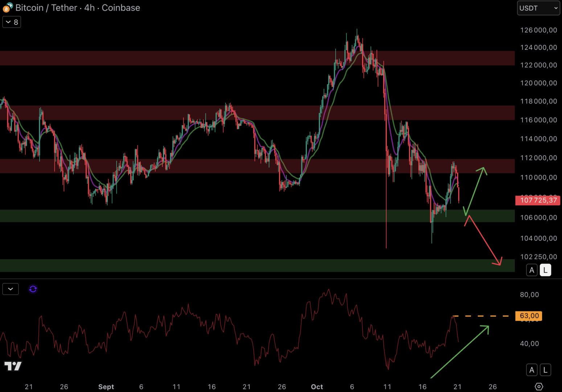562x392 pixels.
Task: Expand the lower indicator pane legend chevron
Action: [11, 289]
